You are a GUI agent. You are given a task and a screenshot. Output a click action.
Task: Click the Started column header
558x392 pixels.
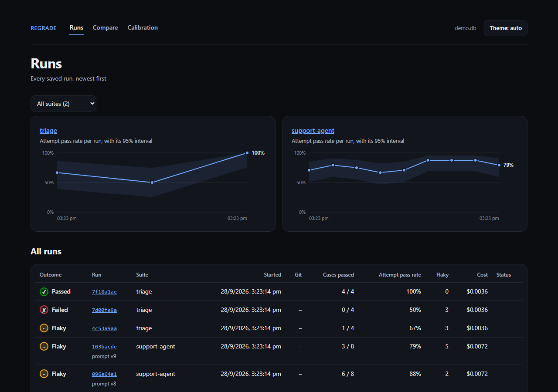(x=272, y=275)
